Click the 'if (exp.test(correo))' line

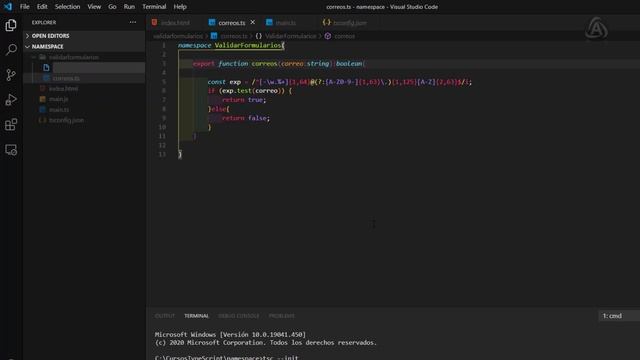(x=250, y=91)
